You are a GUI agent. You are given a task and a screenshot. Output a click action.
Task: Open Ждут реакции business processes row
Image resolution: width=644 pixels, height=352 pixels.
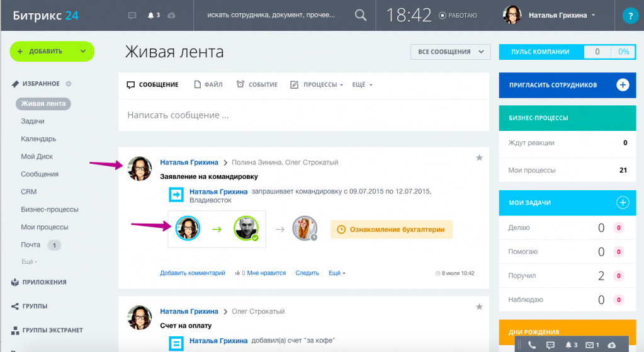567,143
